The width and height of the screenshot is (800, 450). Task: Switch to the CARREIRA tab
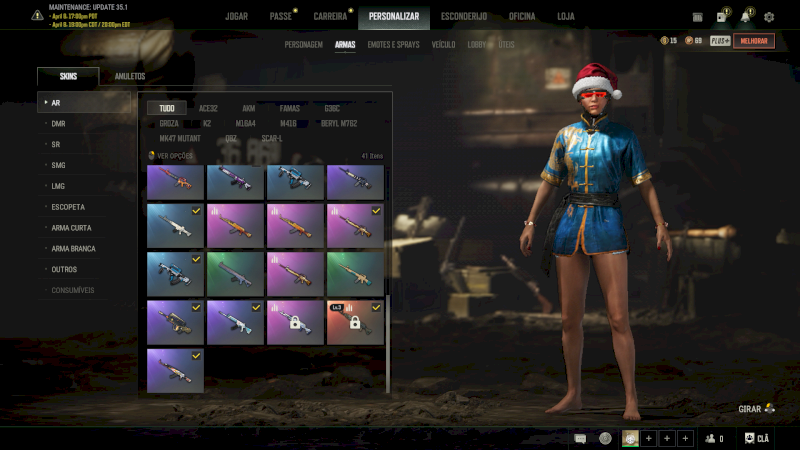[x=330, y=16]
